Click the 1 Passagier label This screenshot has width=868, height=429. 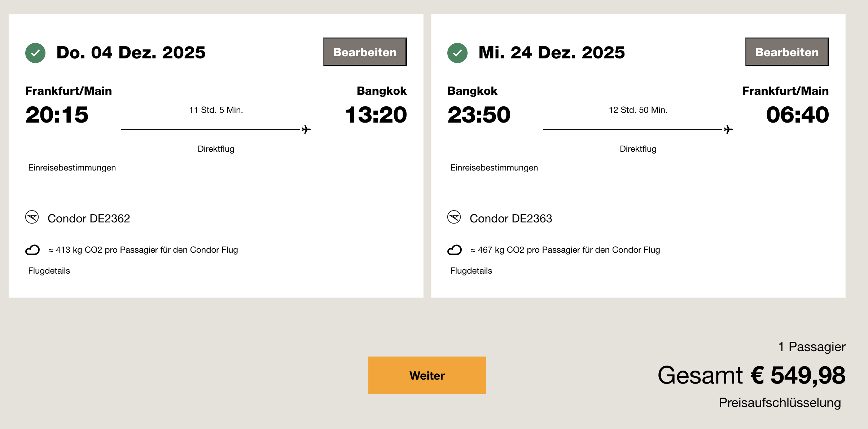point(812,347)
